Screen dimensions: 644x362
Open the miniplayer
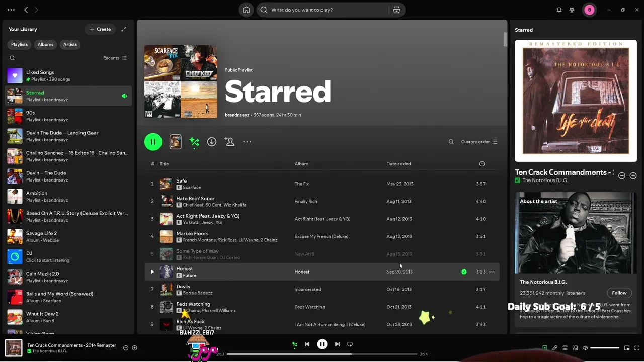click(627, 347)
